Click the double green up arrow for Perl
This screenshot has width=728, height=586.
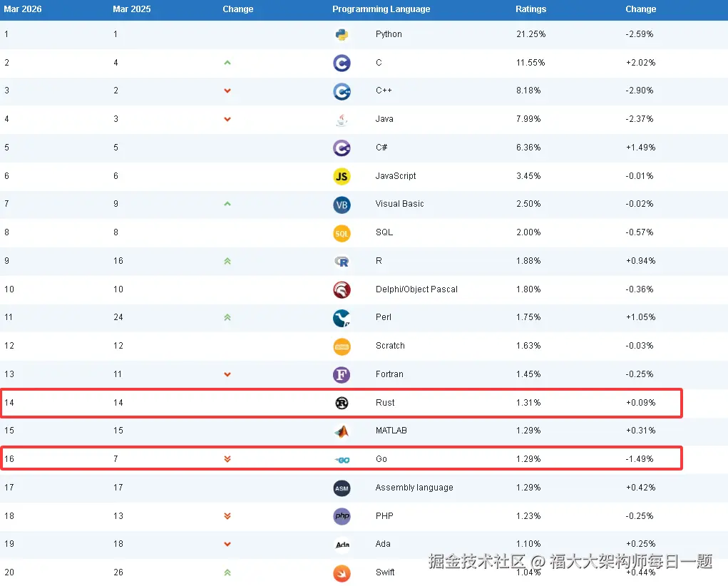227,317
